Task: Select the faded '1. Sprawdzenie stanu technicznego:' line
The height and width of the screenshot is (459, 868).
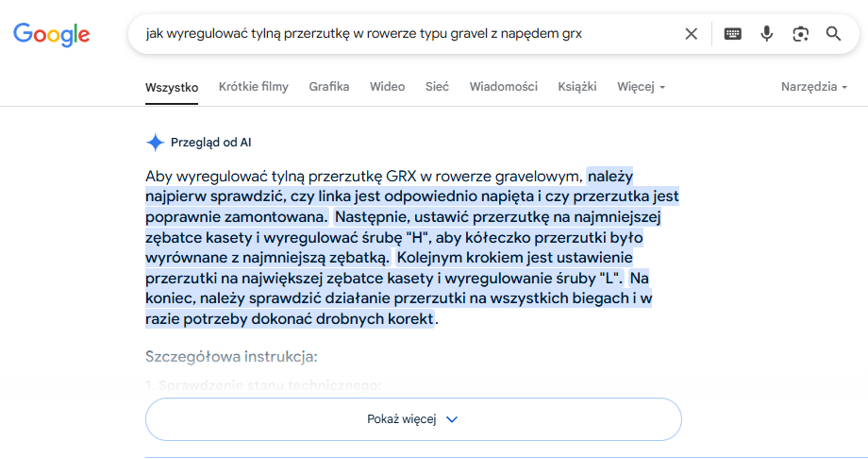Action: pos(263,385)
